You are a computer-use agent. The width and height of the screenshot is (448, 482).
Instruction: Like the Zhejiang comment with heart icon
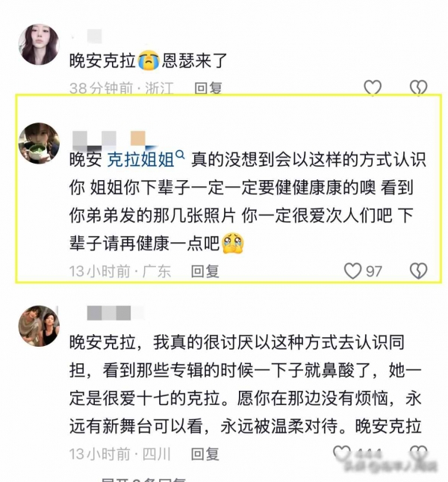[x=373, y=87]
